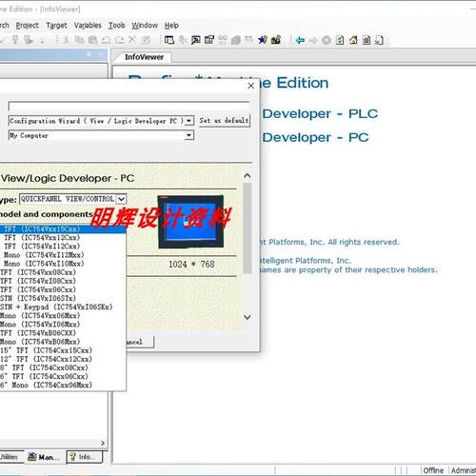Select 12" TFT (IC754Cxx12Cxx) option
Screen dimensions: 476x476
(63, 359)
